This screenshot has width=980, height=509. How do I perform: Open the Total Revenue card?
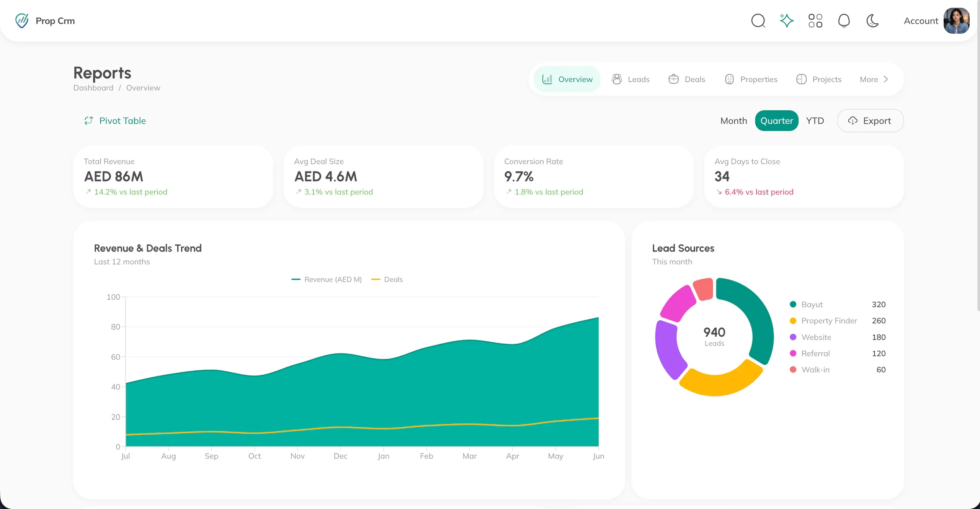point(173,176)
